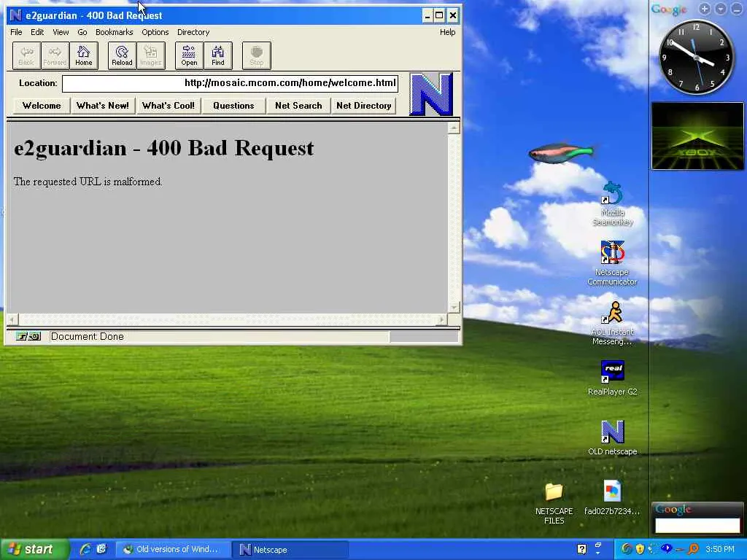This screenshot has height=560, width=747.
Task: Open Mozilla Seamonkey desktop shortcut
Action: [612, 204]
